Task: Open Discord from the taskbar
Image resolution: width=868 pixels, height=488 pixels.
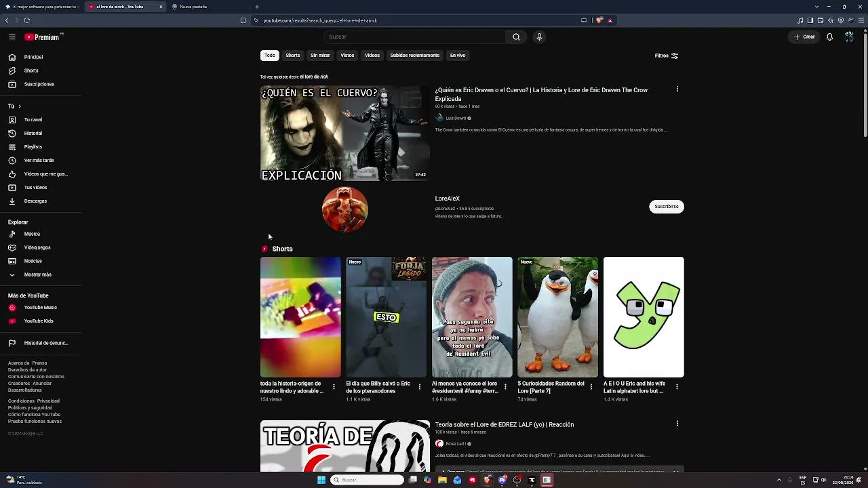Action: (x=502, y=480)
